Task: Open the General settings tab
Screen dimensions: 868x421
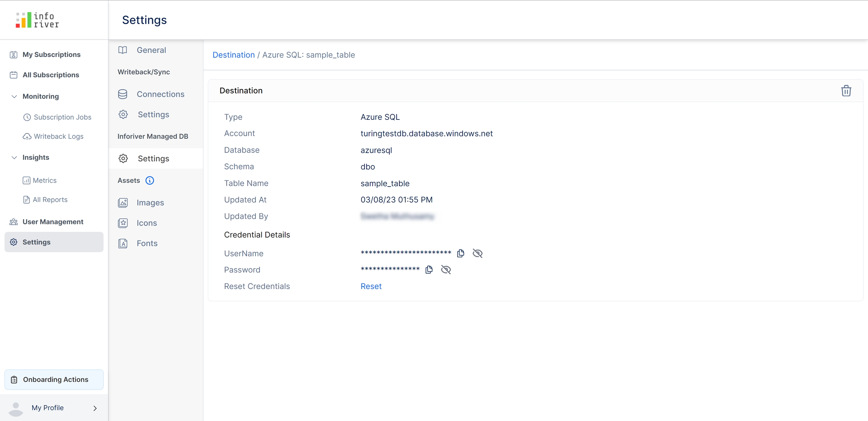Action: (151, 50)
